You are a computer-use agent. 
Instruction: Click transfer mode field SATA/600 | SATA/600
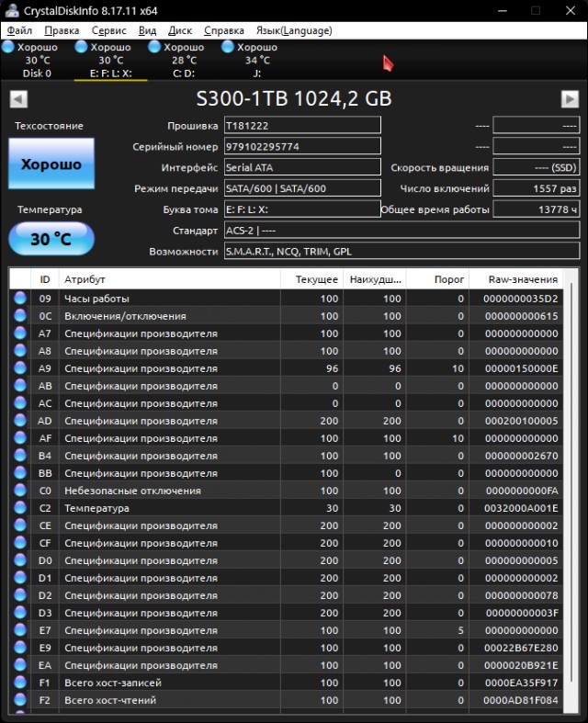pyautogui.click(x=302, y=188)
